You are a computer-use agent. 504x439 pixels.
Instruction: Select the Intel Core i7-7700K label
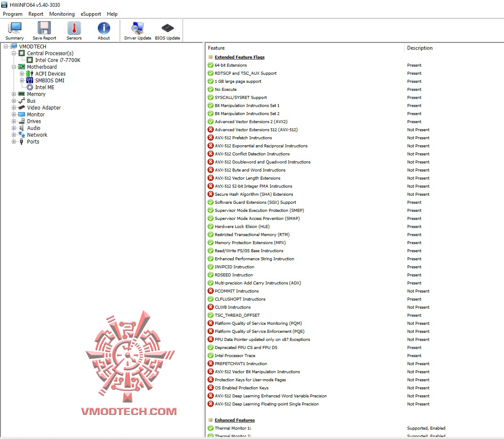(58, 60)
